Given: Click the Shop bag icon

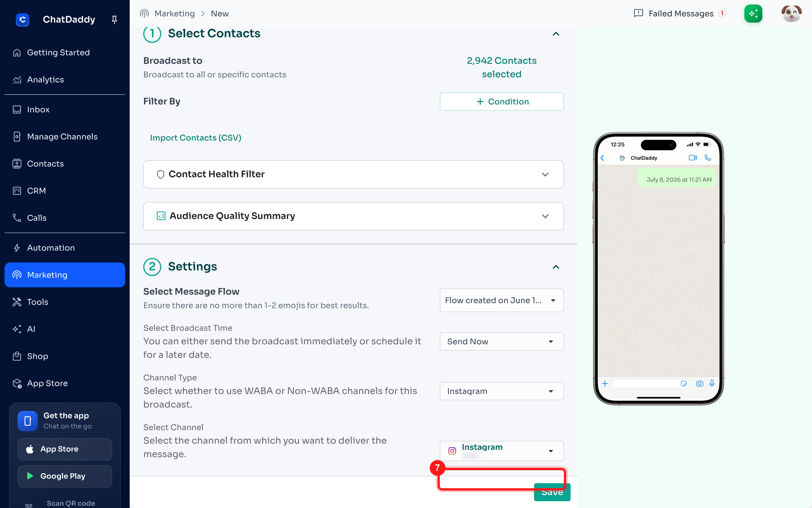Looking at the screenshot, I should [x=17, y=356].
